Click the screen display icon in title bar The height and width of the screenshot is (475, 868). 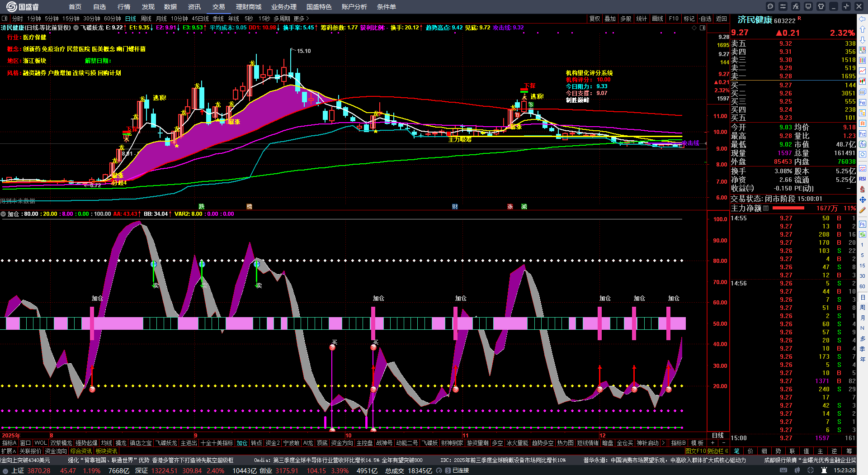[x=808, y=6]
